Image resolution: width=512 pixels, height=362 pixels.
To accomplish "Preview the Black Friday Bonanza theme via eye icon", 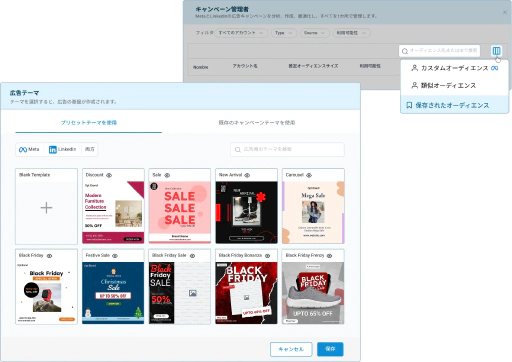I will (267, 256).
